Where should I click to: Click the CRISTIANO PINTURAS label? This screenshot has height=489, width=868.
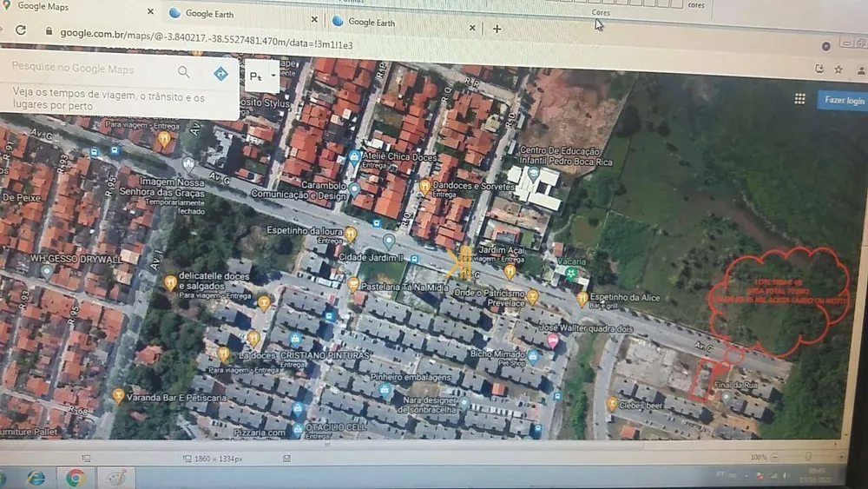coord(325,355)
